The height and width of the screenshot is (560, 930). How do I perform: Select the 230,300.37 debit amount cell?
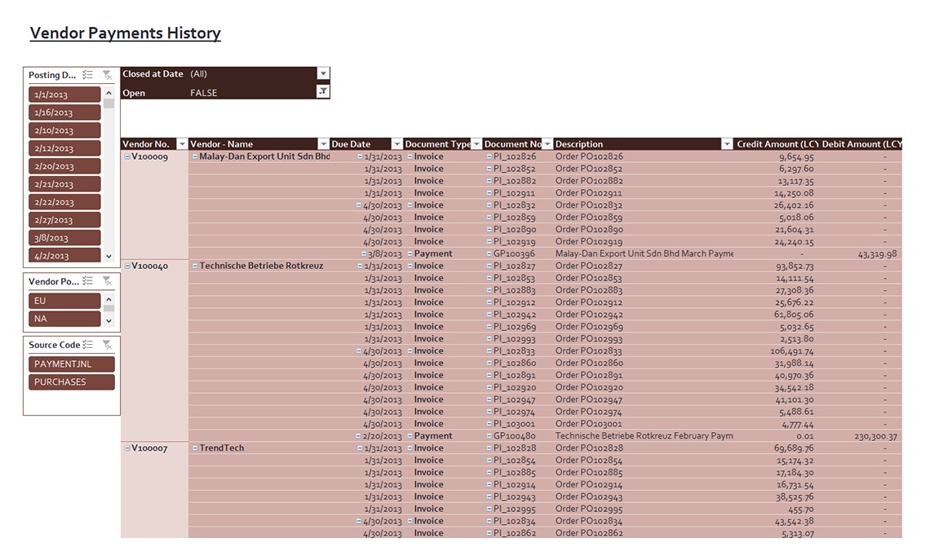click(875, 436)
